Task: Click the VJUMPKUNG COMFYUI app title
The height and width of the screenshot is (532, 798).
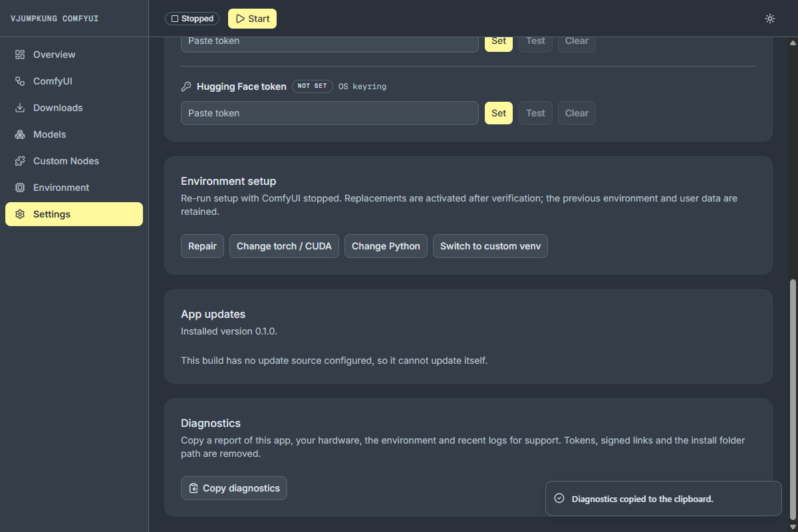Action: pyautogui.click(x=55, y=19)
